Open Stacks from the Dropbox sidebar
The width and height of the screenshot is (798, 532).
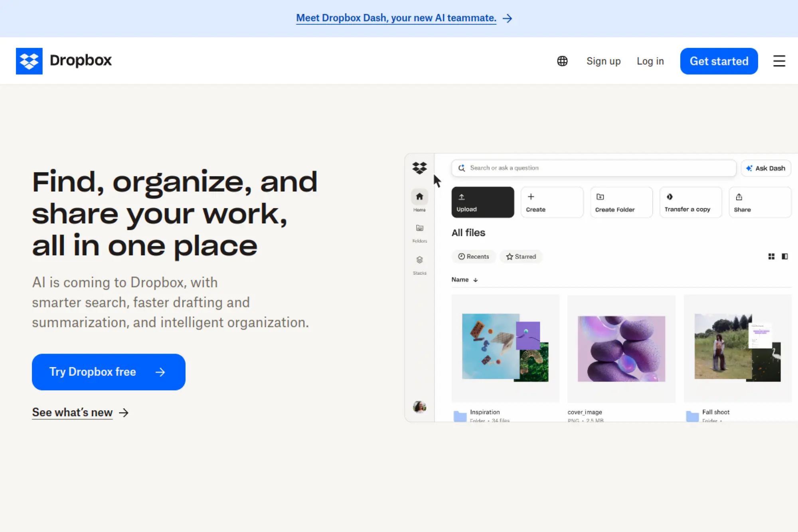pyautogui.click(x=419, y=260)
